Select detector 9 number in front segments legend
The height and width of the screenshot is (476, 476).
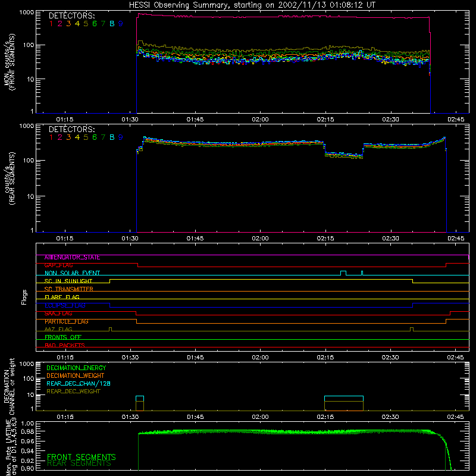coord(121,24)
